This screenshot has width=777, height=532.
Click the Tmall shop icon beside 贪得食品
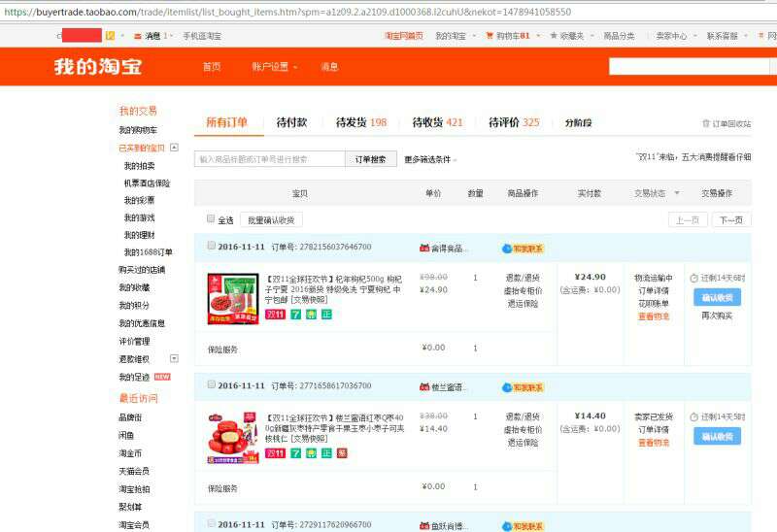424,248
